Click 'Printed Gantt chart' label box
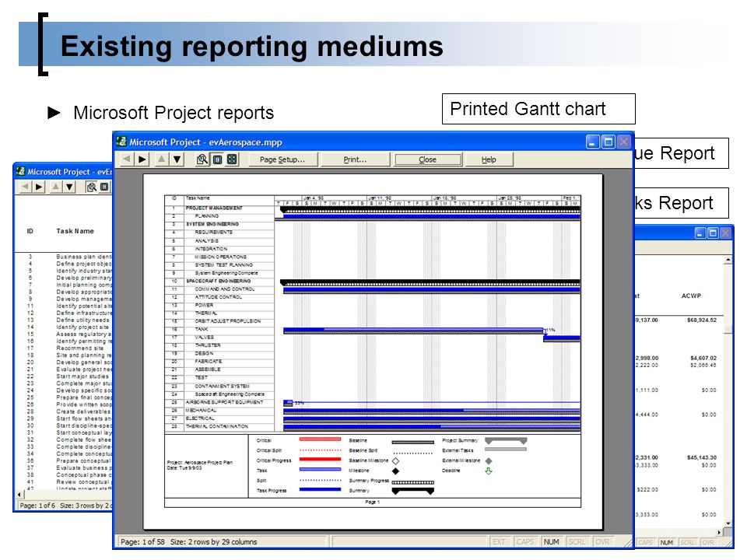The image size is (747, 560). click(538, 109)
